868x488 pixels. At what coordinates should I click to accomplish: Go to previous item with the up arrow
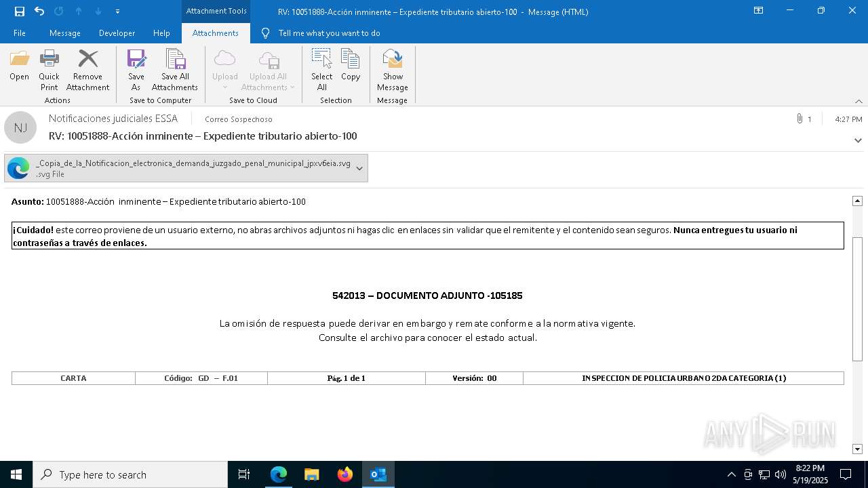(x=79, y=11)
